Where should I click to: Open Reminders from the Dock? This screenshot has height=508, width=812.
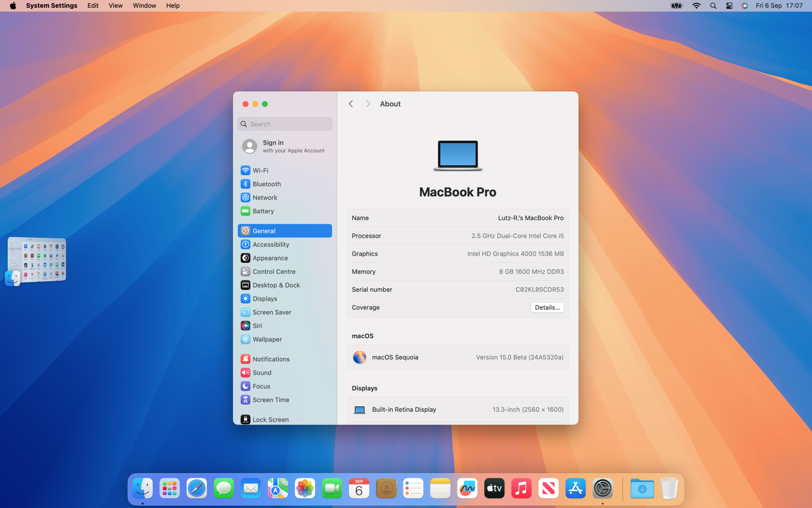click(x=413, y=488)
